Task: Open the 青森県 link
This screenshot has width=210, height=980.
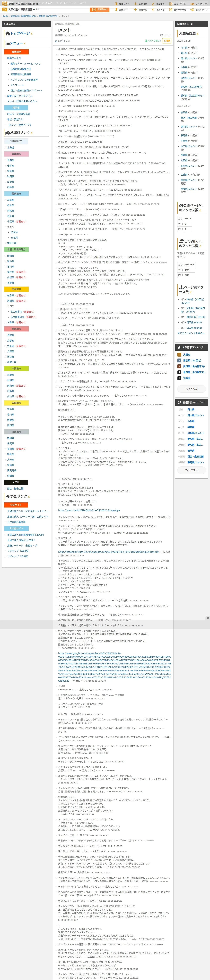Action: point(11,161)
